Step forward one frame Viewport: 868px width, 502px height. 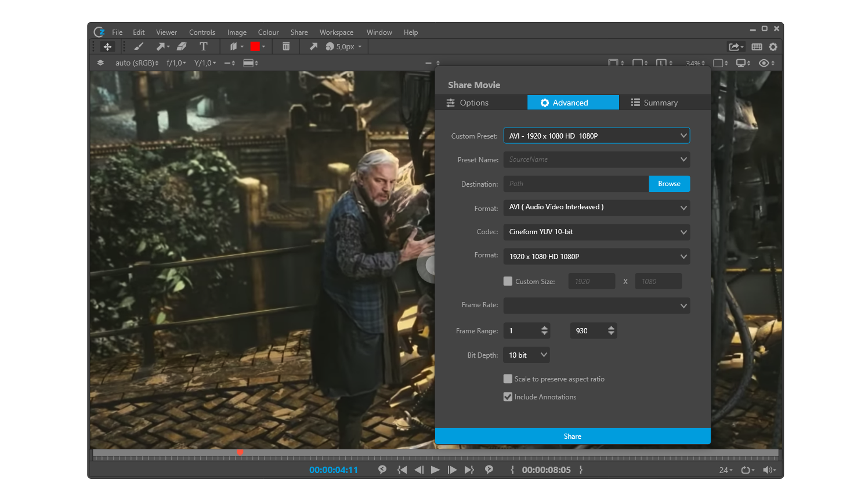point(452,470)
